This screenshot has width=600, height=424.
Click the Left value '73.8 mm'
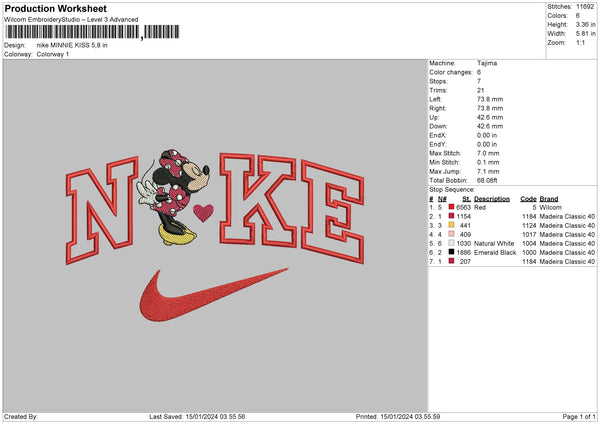click(490, 99)
